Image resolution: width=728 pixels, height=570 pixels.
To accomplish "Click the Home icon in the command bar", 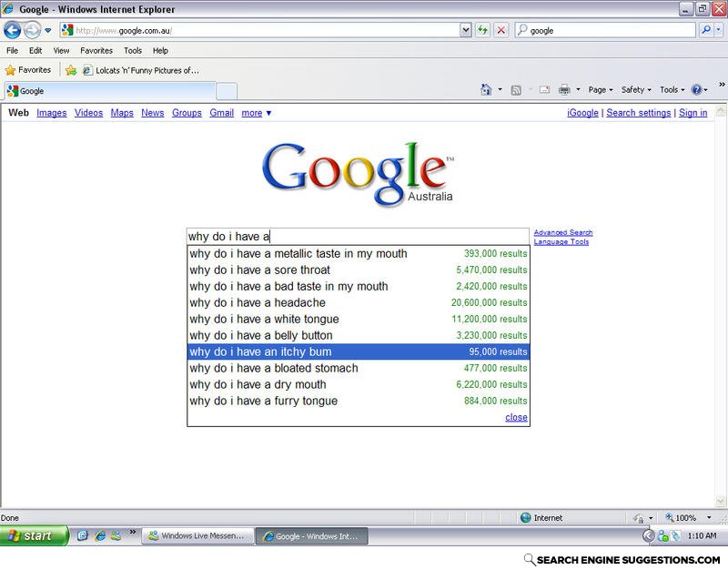I will (486, 89).
